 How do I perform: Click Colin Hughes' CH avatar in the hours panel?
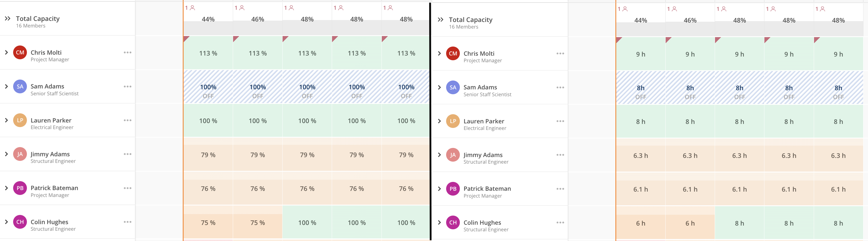[x=452, y=222]
